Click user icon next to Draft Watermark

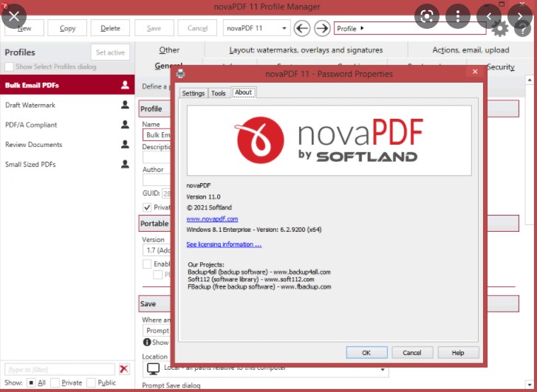pyautogui.click(x=125, y=105)
